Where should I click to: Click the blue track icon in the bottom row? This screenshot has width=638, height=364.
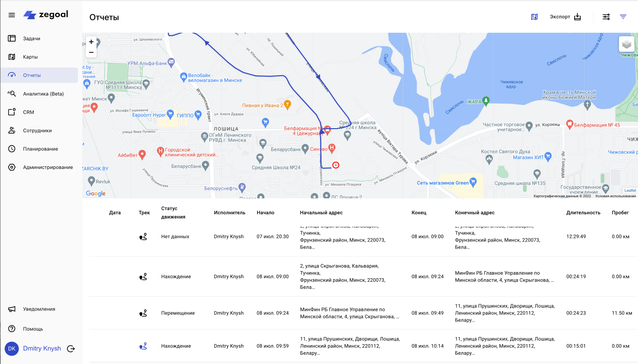point(143,346)
